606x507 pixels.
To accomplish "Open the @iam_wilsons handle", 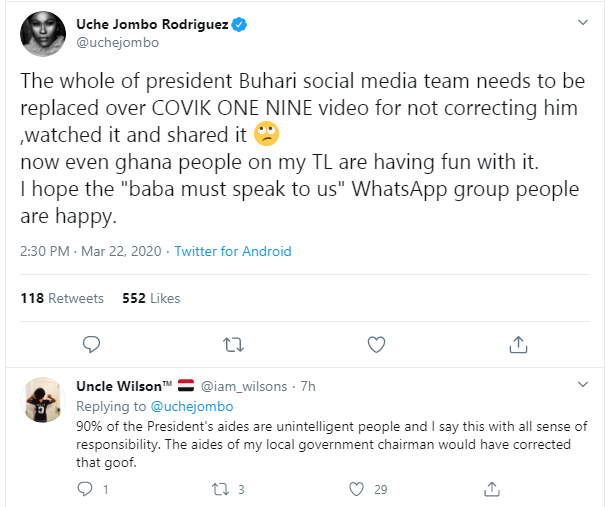I will (x=245, y=386).
